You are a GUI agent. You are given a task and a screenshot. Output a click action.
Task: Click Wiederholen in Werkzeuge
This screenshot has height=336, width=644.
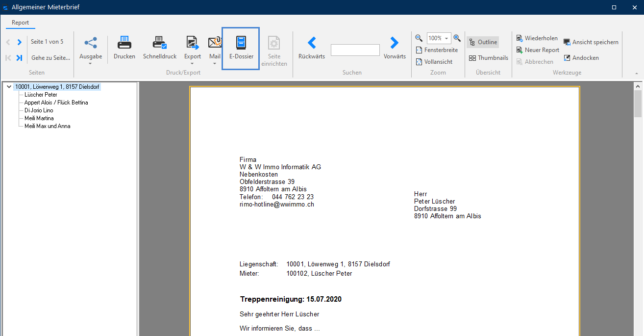pyautogui.click(x=537, y=38)
